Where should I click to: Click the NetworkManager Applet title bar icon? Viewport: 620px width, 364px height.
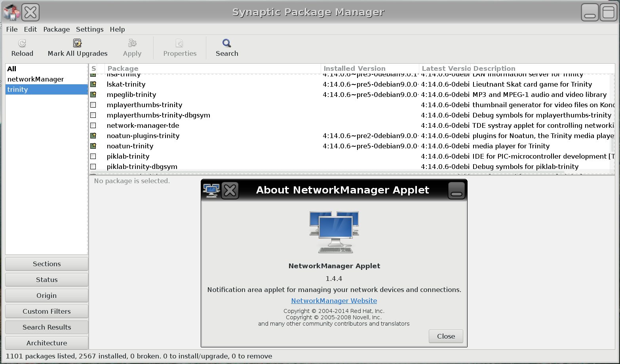211,190
